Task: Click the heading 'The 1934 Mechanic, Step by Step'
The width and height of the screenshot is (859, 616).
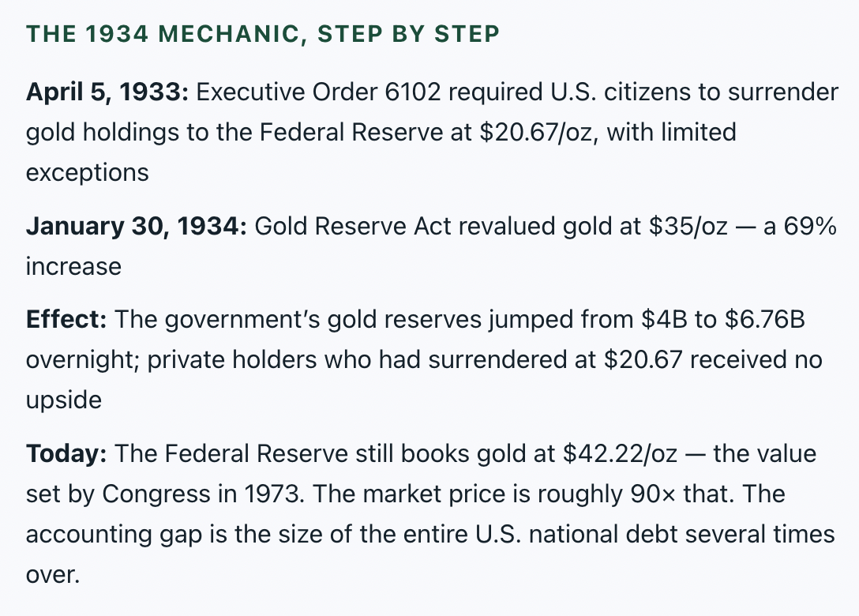Action: point(263,34)
